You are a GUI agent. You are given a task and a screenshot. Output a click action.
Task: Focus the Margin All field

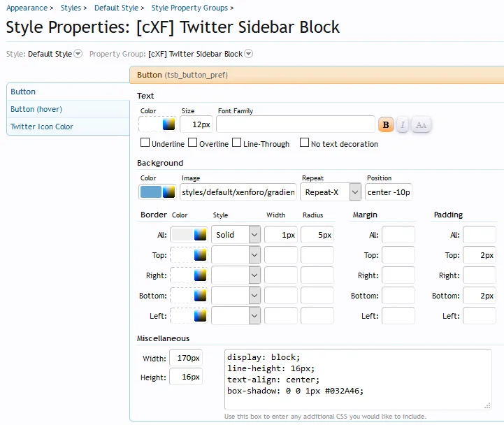pos(398,235)
